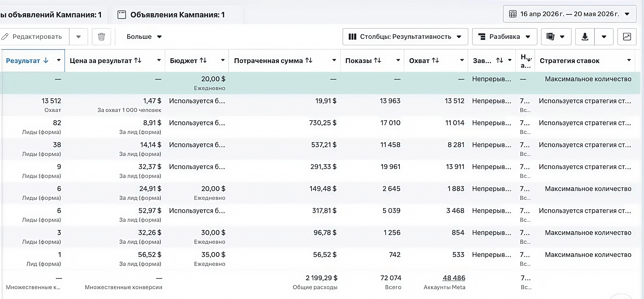Screen dimensions: 644x299
Task: Click the 2 645 impressions cell
Action: click(391, 189)
